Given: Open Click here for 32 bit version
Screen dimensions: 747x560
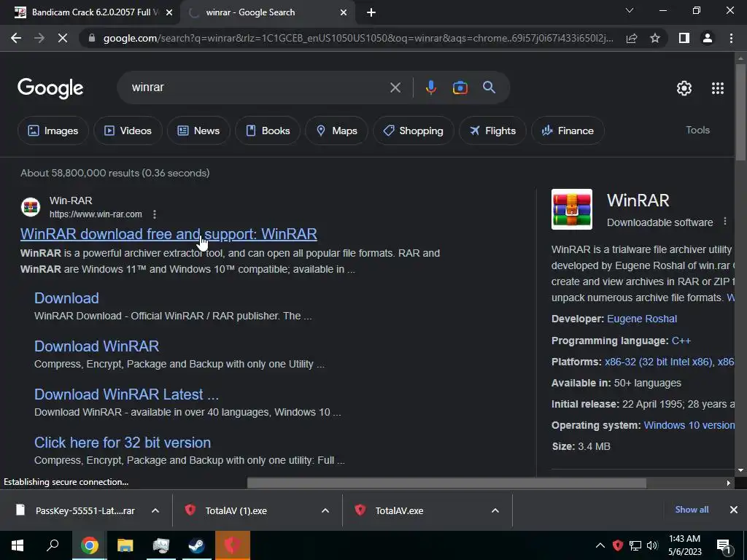Looking at the screenshot, I should click(x=123, y=443).
